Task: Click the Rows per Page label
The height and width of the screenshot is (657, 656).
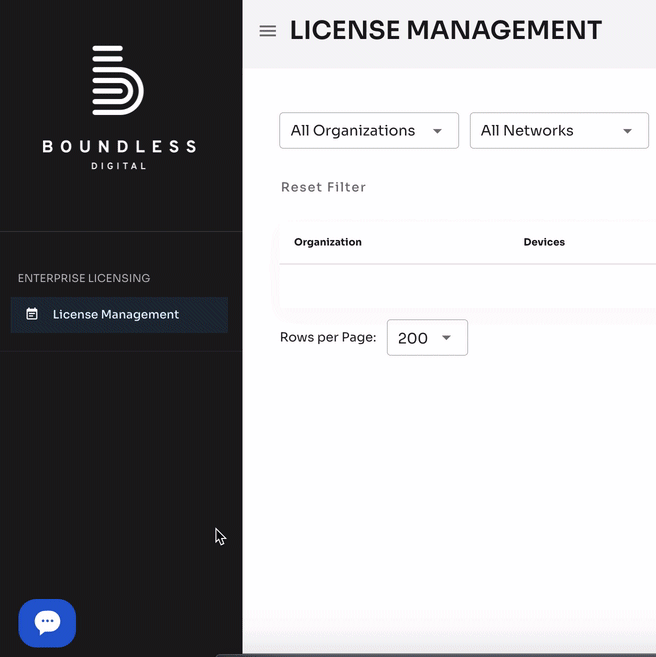Action: [328, 337]
